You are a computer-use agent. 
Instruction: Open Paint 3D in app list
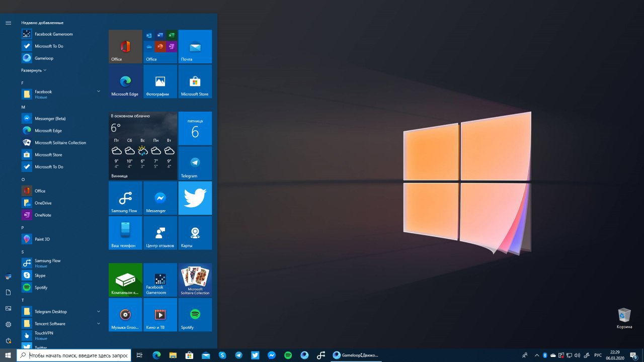(61, 239)
